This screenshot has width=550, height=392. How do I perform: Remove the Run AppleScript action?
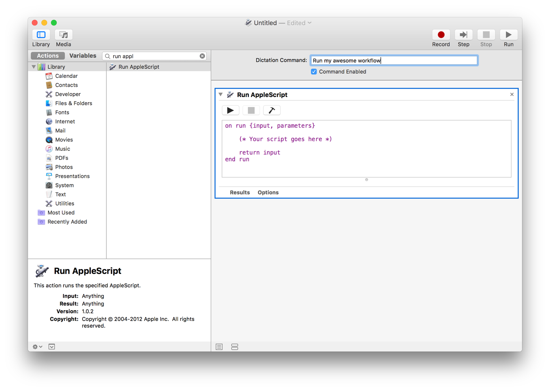512,94
